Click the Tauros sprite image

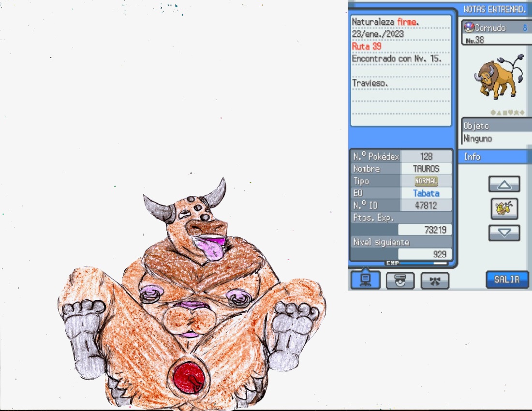(499, 76)
